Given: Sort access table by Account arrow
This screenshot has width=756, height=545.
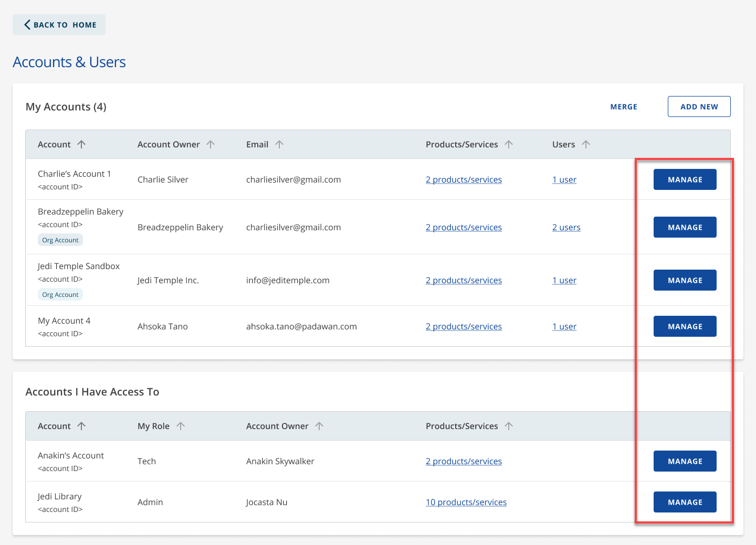Looking at the screenshot, I should point(81,426).
